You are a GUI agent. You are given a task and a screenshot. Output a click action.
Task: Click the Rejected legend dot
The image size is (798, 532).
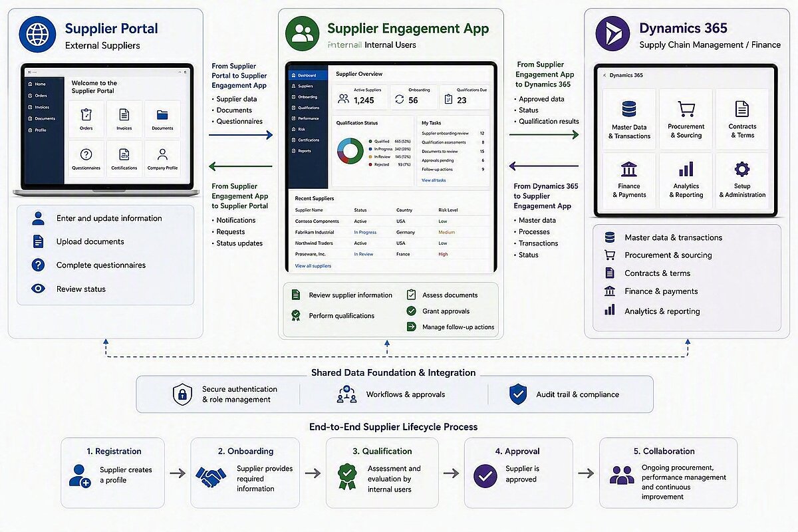pos(369,164)
